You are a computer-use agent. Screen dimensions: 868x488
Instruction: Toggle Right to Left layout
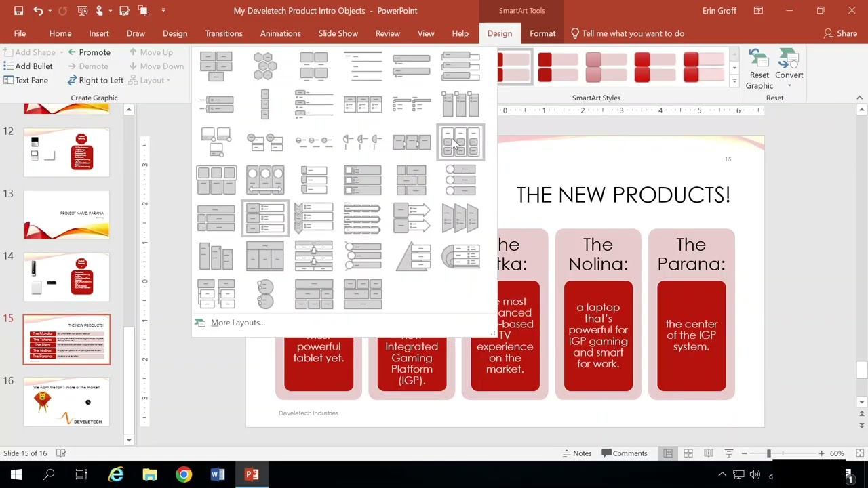[96, 80]
